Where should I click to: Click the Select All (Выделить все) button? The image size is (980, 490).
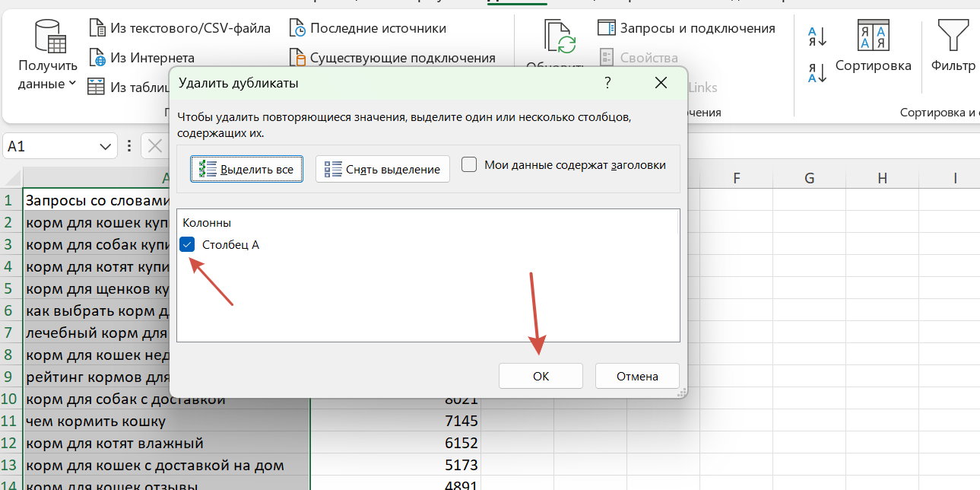point(246,169)
